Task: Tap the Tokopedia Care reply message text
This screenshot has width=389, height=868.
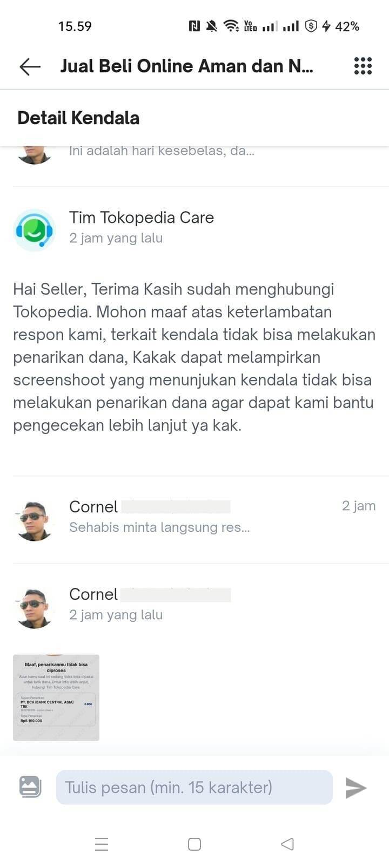Action: tap(194, 357)
